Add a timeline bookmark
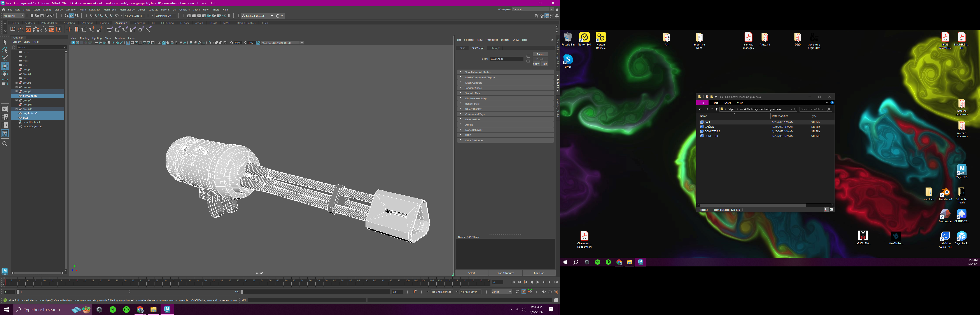The width and height of the screenshot is (980, 315). point(415,292)
